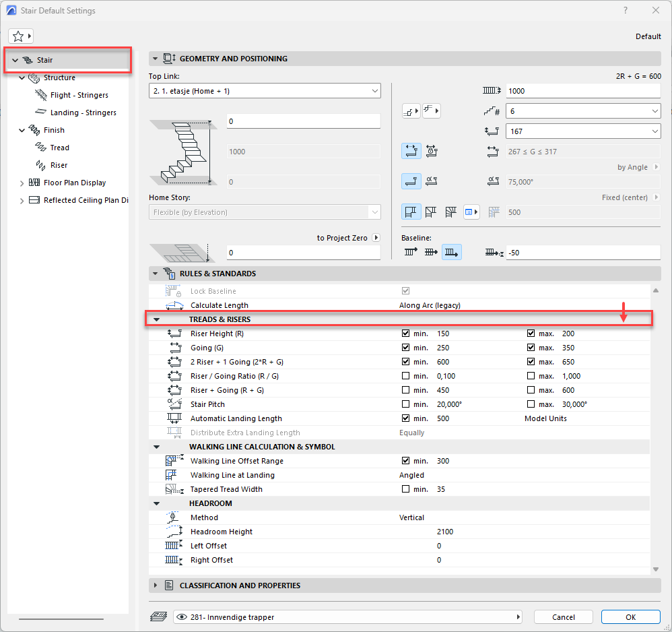Select the center baseline option

[x=431, y=253]
